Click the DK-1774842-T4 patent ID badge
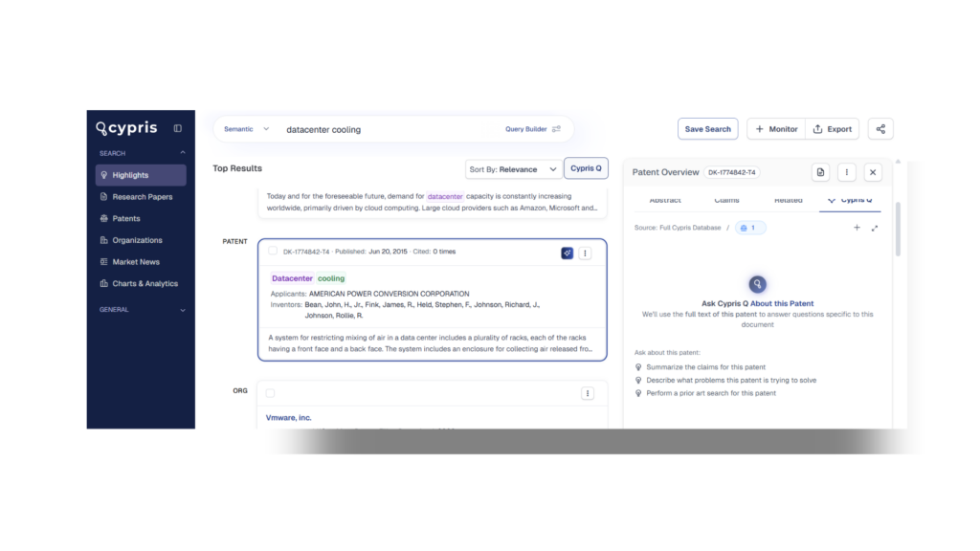 coord(731,172)
